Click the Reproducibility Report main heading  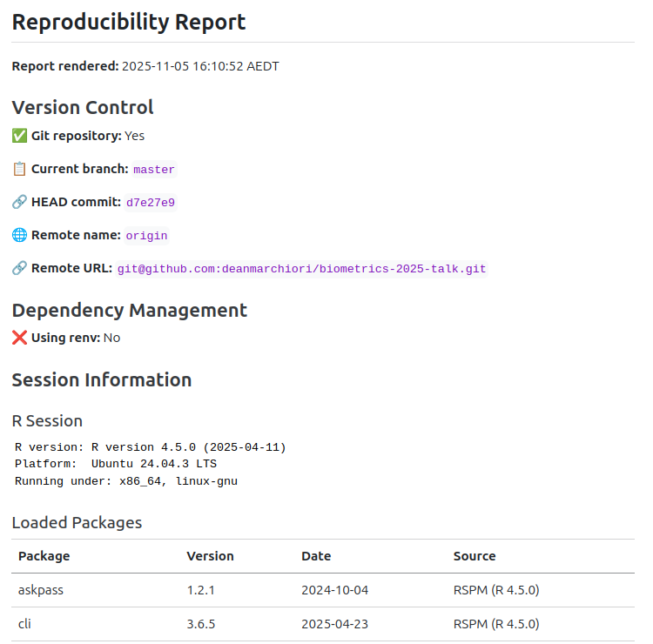click(x=129, y=23)
